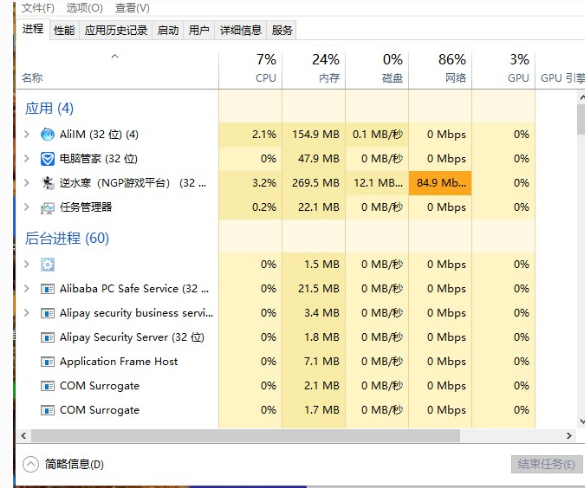This screenshot has height=488, width=585.
Task: Select Alipay Security Server (32 位) name
Action: point(132,337)
